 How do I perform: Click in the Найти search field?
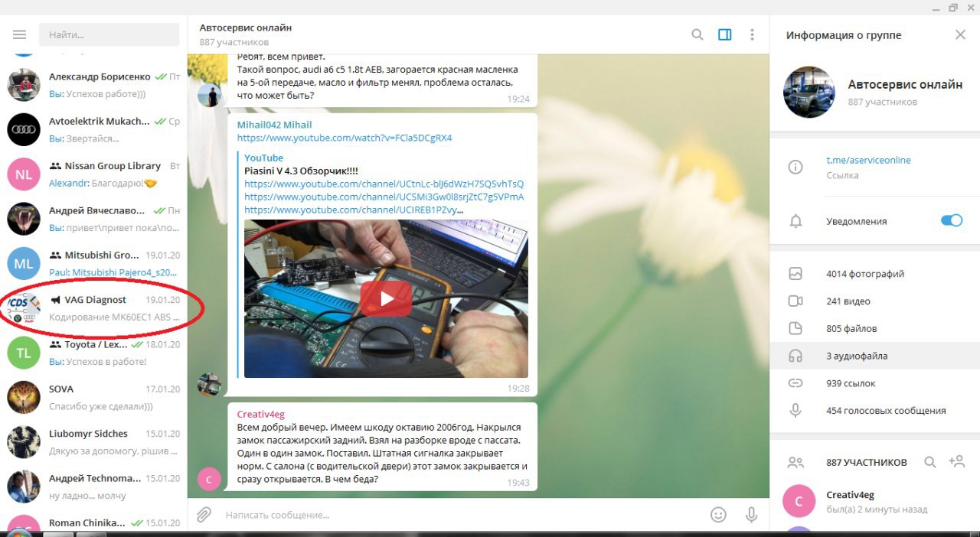click(109, 34)
